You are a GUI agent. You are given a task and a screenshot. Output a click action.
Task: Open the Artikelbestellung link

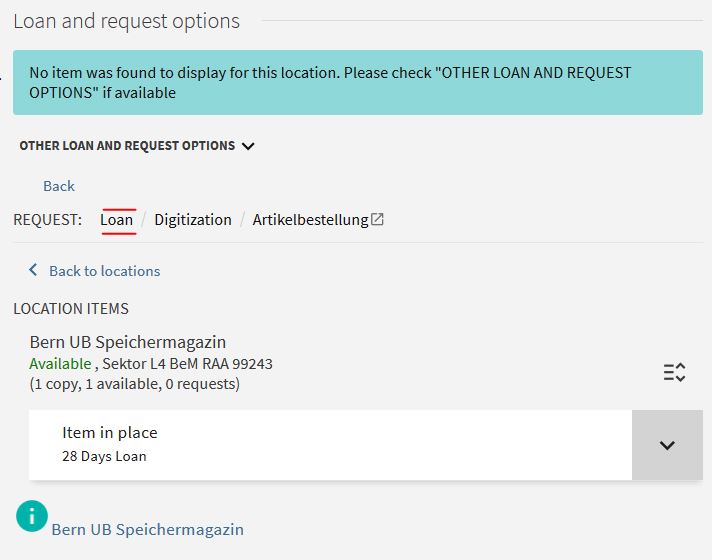310,220
